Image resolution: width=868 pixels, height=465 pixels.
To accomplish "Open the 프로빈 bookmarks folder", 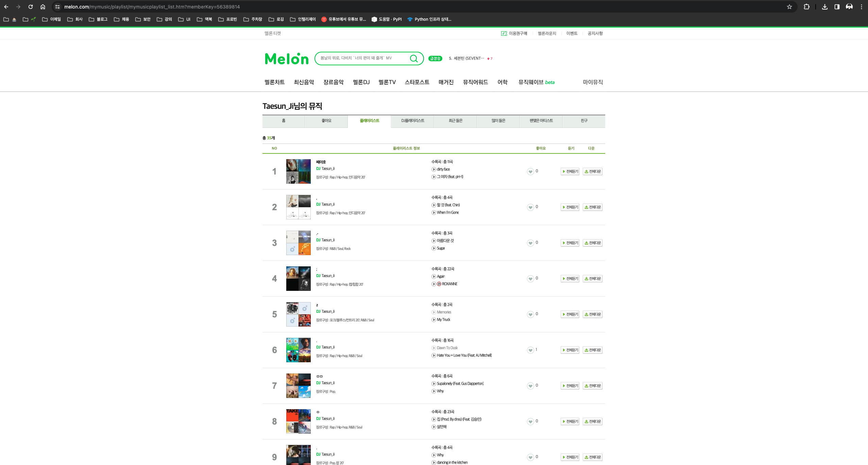I will 228,19.
